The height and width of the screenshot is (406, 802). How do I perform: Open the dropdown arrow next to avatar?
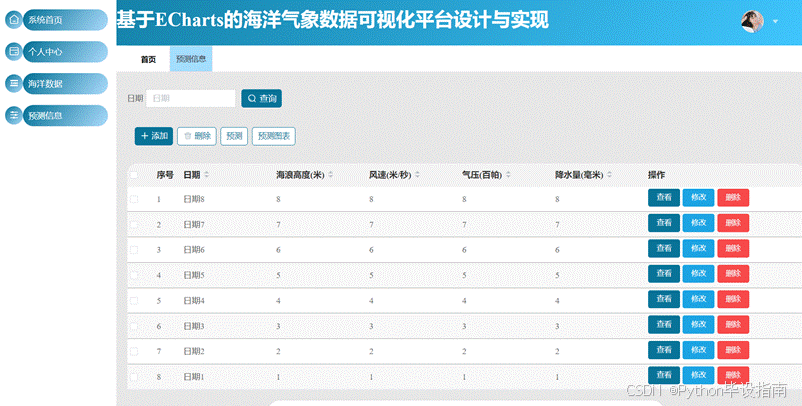click(775, 21)
